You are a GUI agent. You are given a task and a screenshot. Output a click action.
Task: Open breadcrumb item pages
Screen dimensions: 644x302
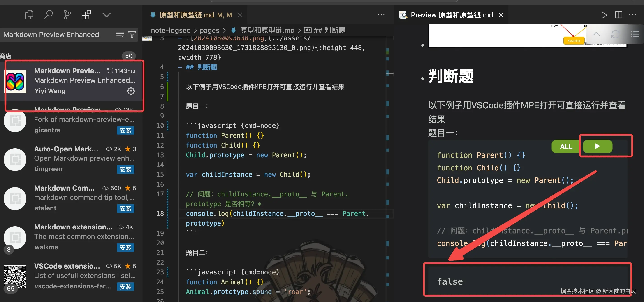[209, 30]
